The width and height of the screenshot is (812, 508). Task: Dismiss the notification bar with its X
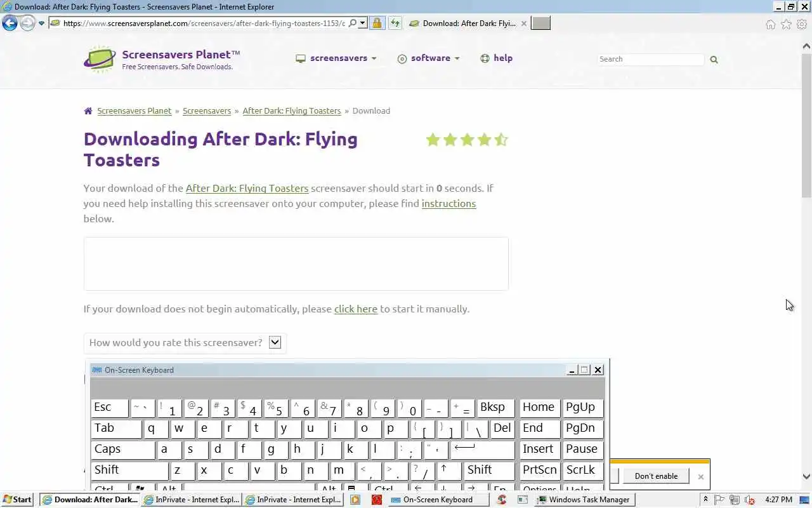(700, 477)
